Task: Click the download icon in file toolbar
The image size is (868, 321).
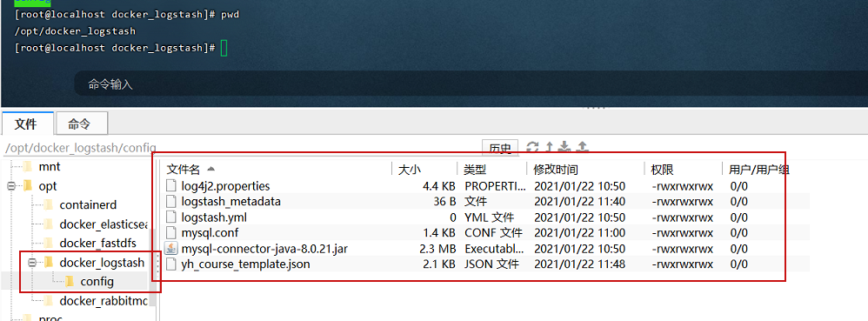Action: click(564, 147)
